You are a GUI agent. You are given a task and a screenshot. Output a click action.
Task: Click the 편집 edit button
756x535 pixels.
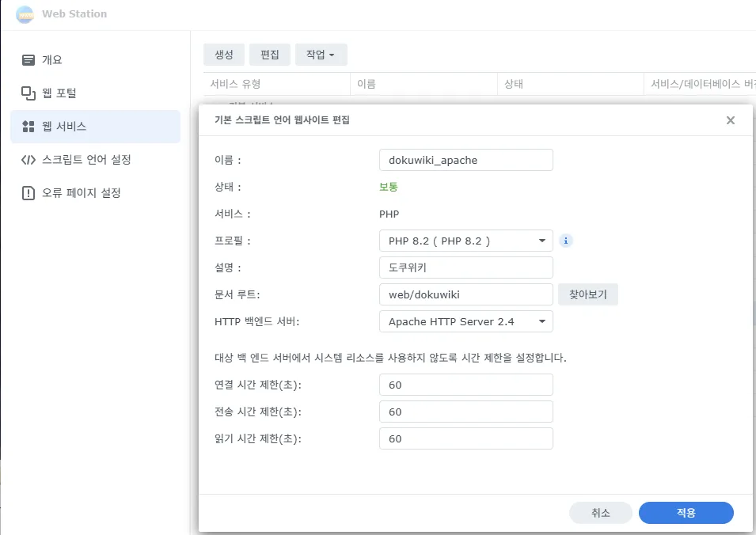coord(269,55)
